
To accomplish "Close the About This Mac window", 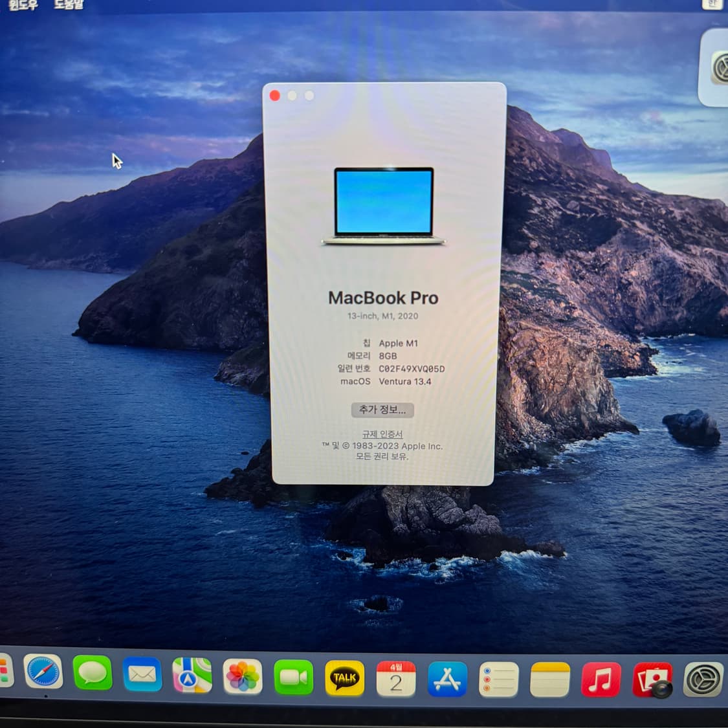I will click(274, 96).
